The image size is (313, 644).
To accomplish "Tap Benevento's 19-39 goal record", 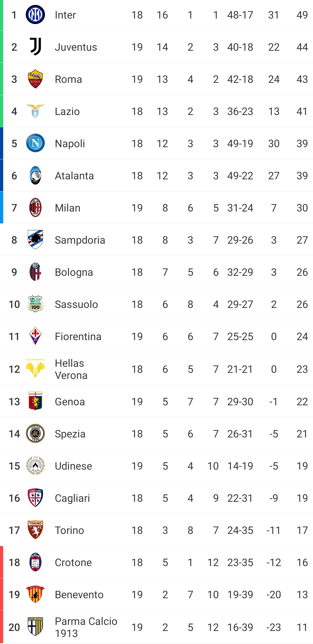I will click(x=240, y=595).
